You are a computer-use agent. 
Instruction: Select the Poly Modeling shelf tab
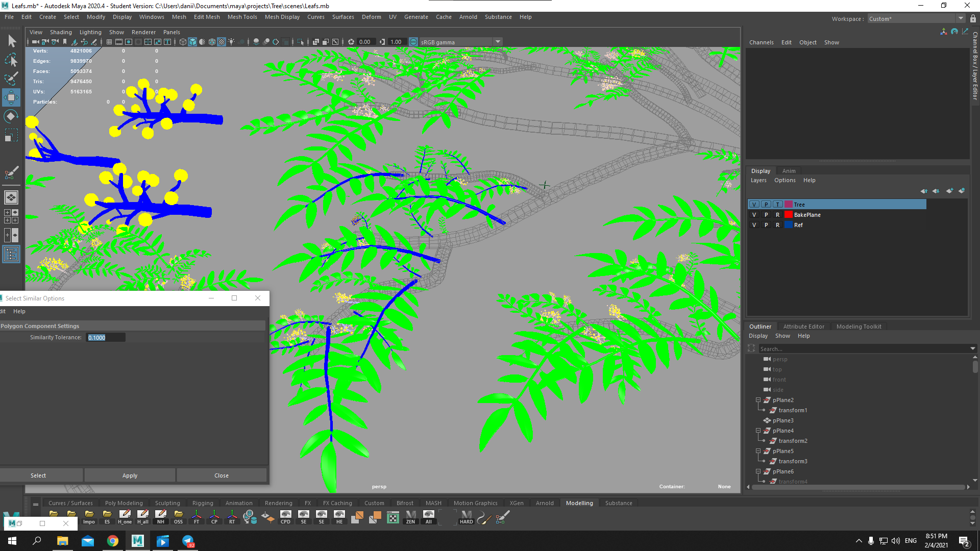(x=124, y=503)
